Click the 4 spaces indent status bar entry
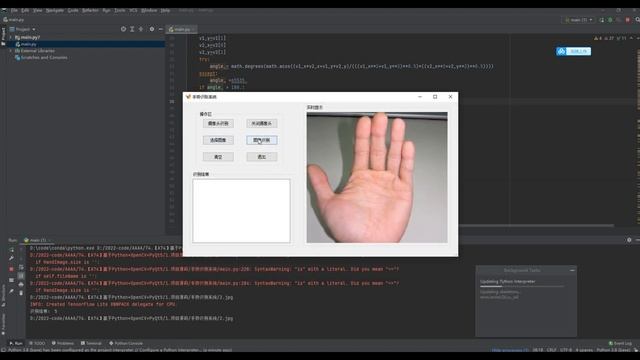Viewport: 640px width, 360px height. 584,350
